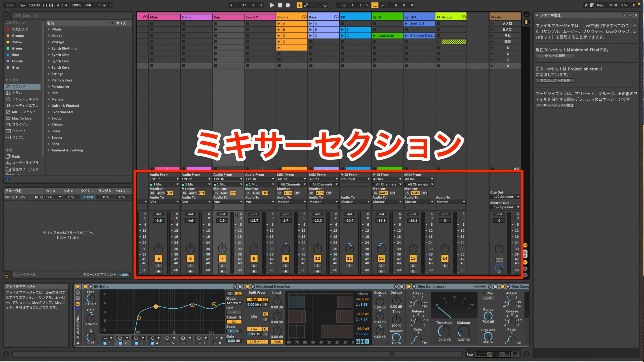
Task: Open Main track Audio From dropdown
Action: 164,179
